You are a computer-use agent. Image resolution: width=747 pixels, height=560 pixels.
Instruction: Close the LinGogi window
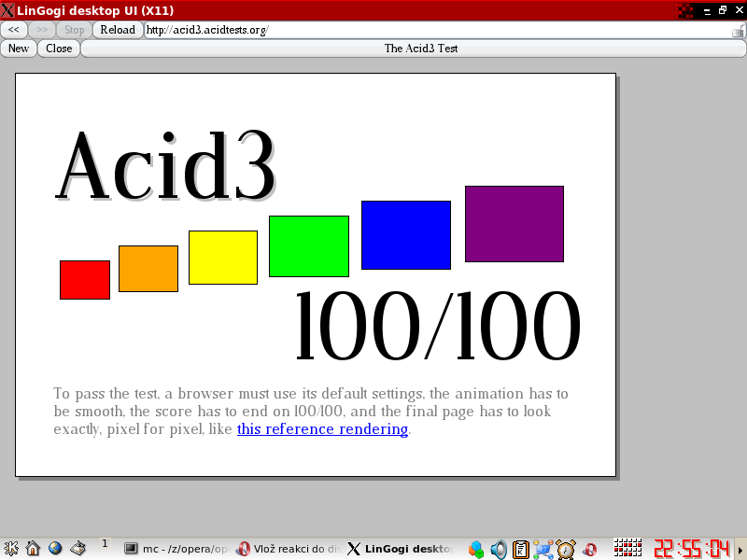pos(739,10)
